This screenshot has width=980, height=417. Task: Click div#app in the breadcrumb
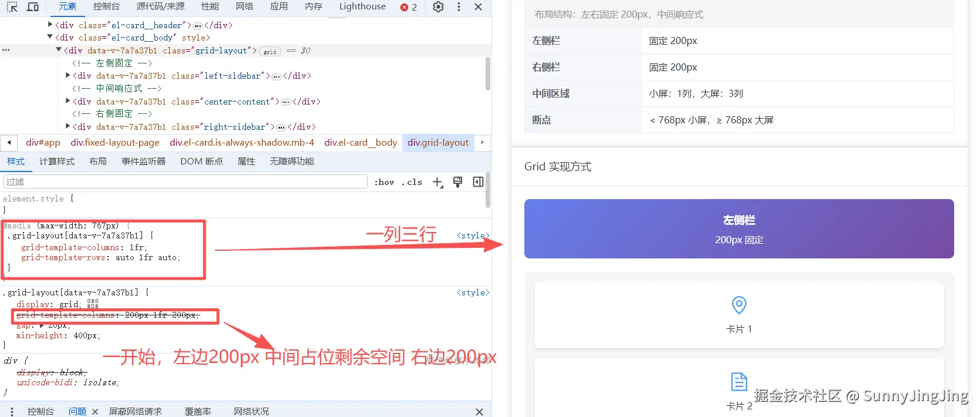43,143
